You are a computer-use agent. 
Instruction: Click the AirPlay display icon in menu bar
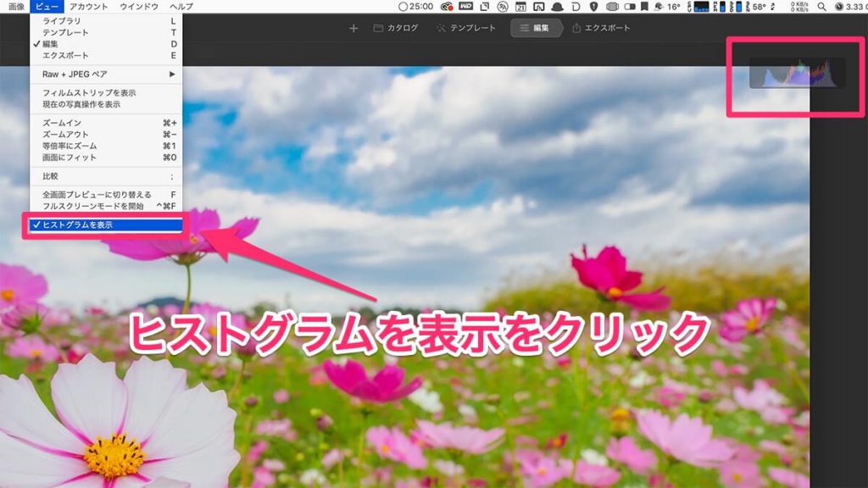click(538, 7)
